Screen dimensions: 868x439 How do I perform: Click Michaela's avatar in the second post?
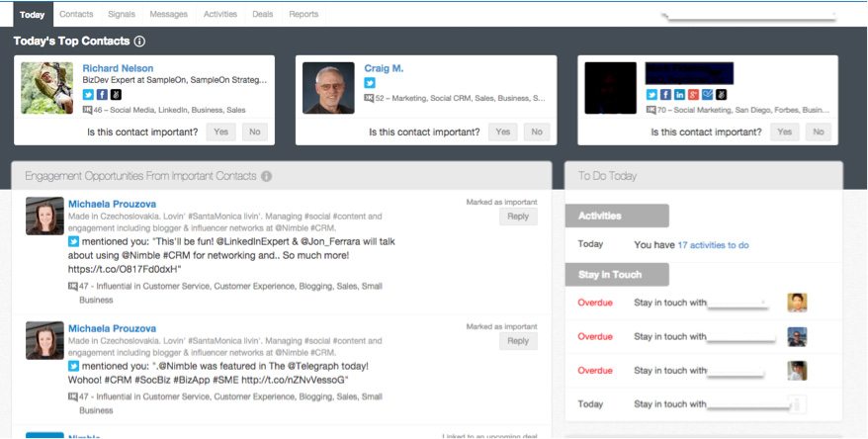(x=44, y=340)
